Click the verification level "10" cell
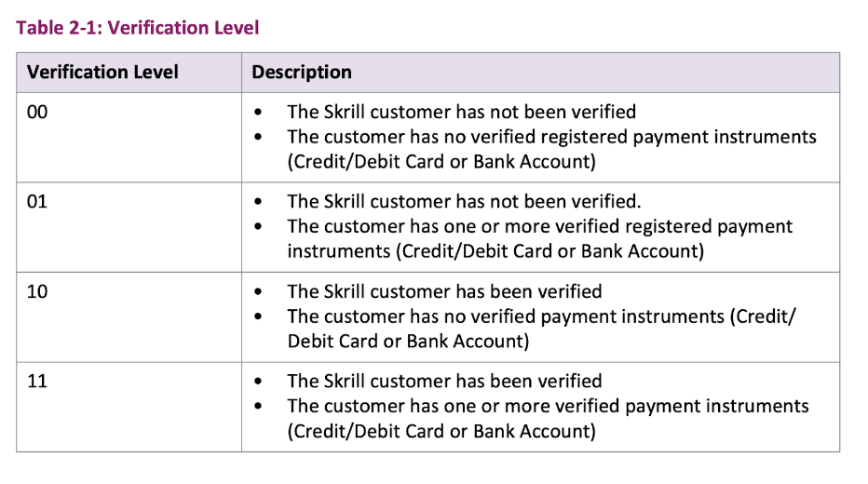 point(37,291)
